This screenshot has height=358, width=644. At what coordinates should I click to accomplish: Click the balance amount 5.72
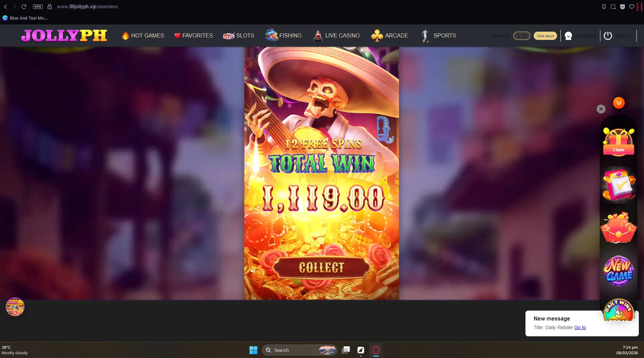point(522,36)
